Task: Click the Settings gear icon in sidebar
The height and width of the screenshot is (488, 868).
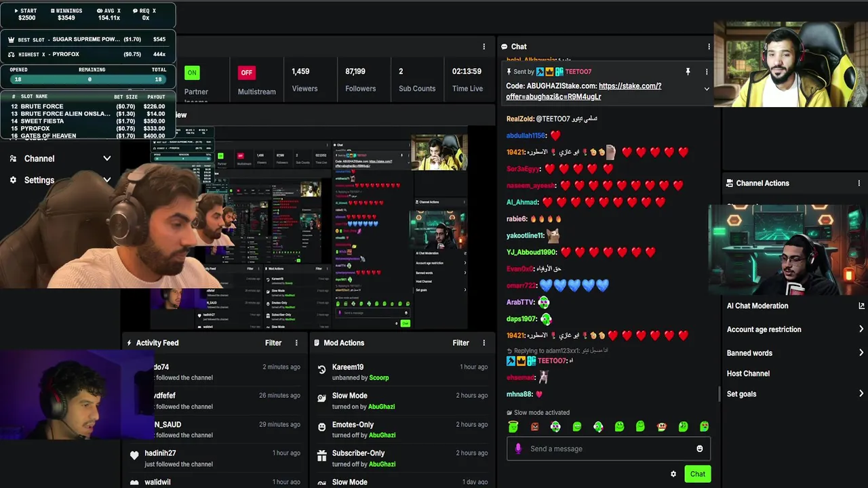Action: [13, 180]
